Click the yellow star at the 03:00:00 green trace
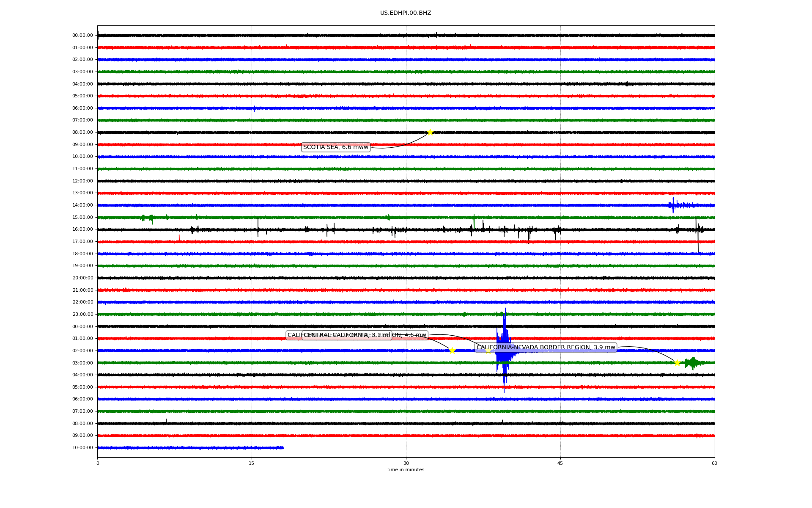 (x=677, y=363)
